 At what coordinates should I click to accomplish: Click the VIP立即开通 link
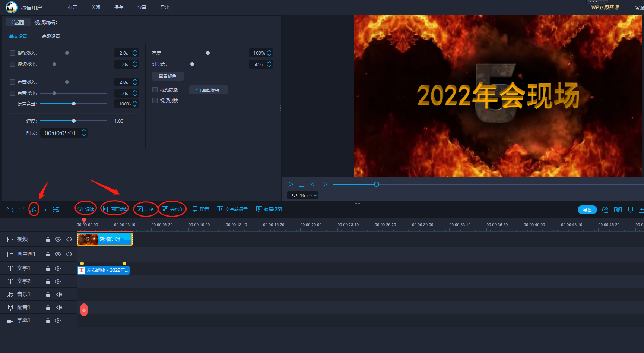pos(605,7)
